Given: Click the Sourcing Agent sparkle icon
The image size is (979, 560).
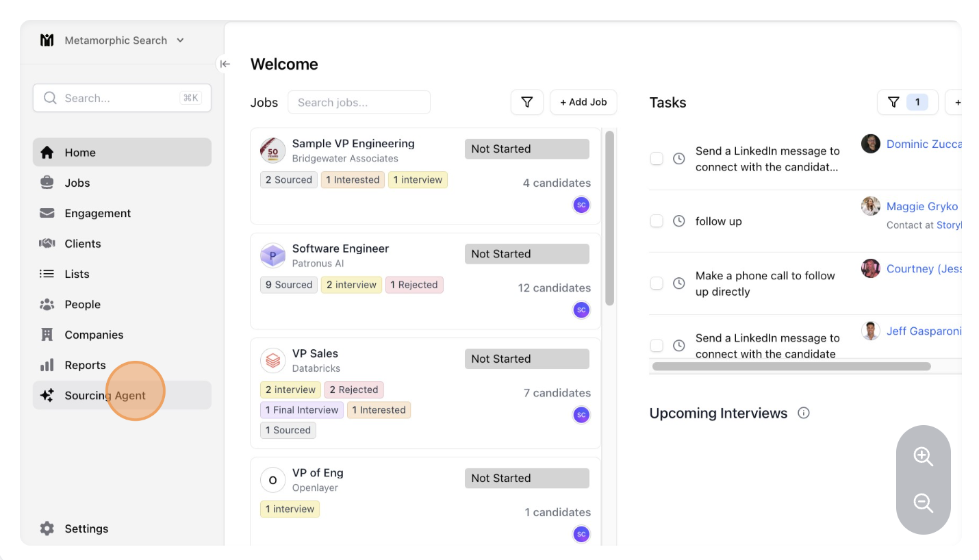Looking at the screenshot, I should [x=47, y=395].
